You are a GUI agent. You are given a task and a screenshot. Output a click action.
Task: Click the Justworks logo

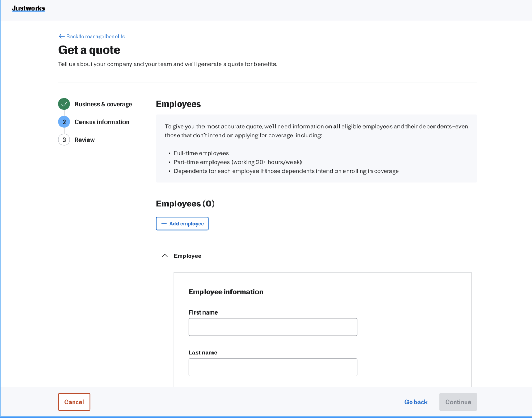tap(28, 8)
